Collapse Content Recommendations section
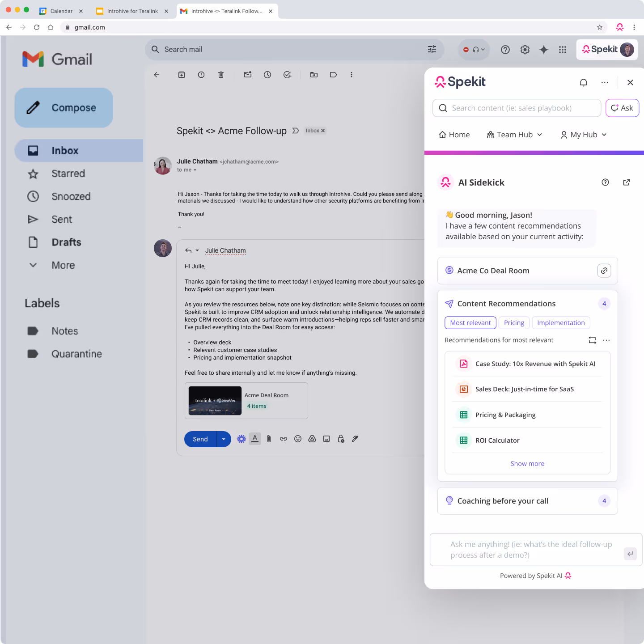This screenshot has height=644, width=644. coord(527,304)
